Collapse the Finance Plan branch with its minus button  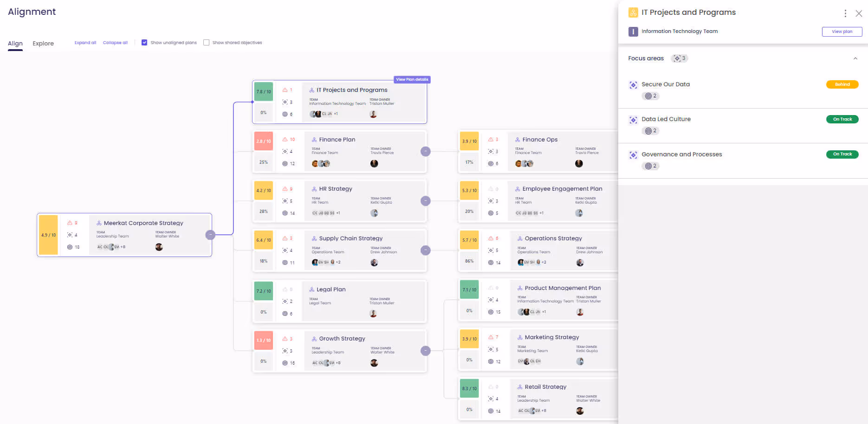(425, 151)
